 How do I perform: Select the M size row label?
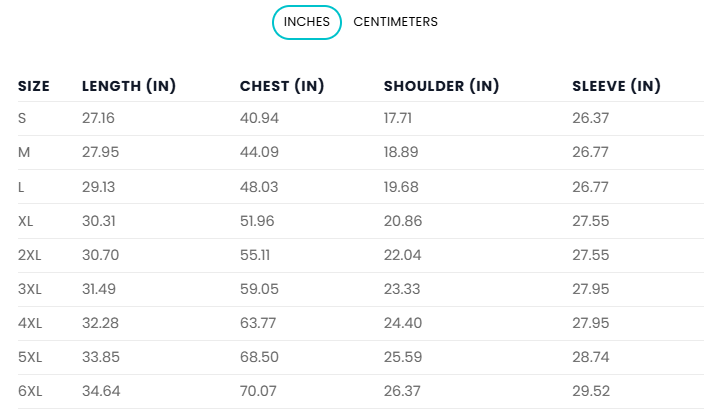24,152
